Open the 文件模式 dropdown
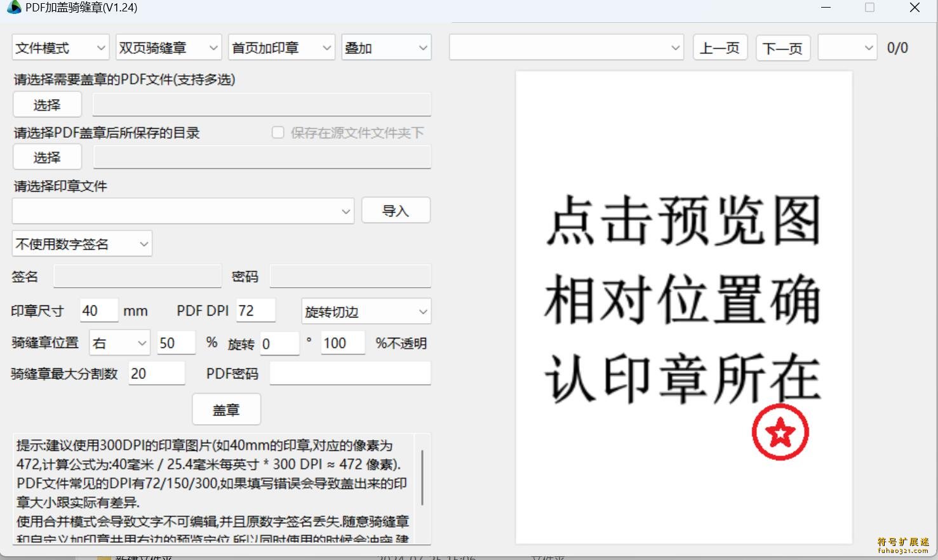938x560 pixels. point(60,48)
